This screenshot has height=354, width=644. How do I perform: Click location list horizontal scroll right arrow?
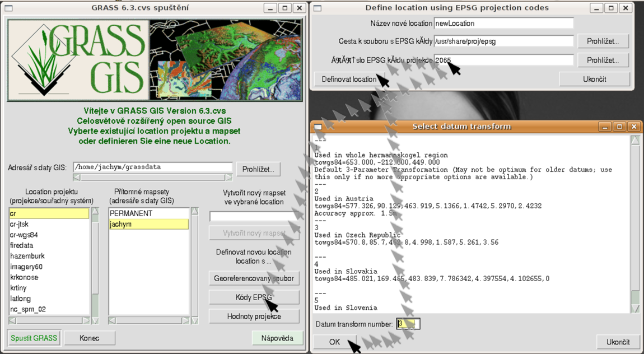coord(86,320)
